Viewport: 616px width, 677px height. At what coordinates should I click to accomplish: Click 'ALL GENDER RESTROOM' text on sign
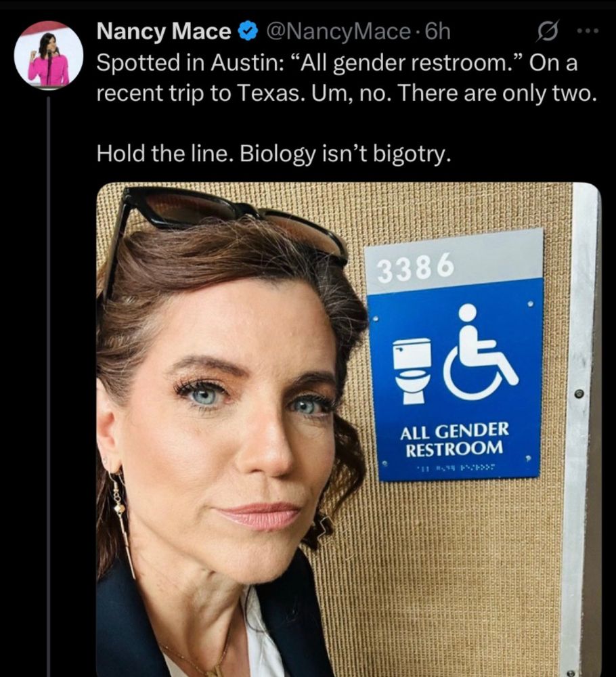coord(454,440)
